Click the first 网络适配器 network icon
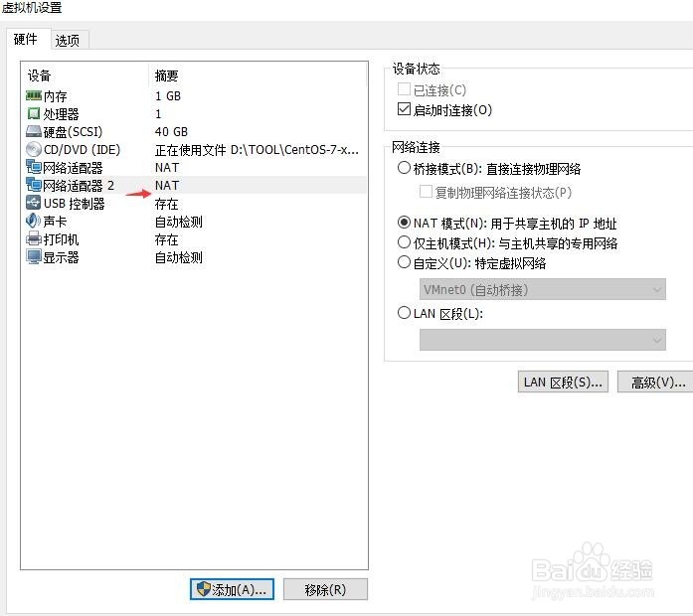 tap(34, 167)
